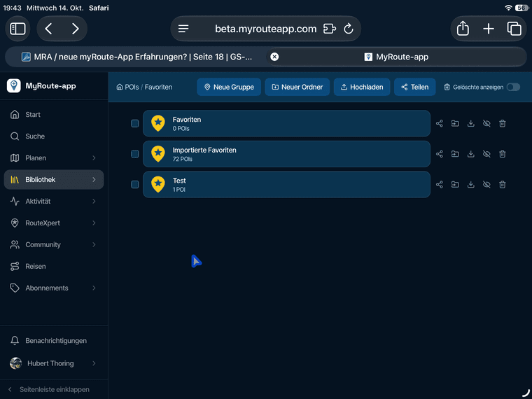Collapse sidebar via Seitenleiste einklappen
532x399 pixels.
click(49, 389)
